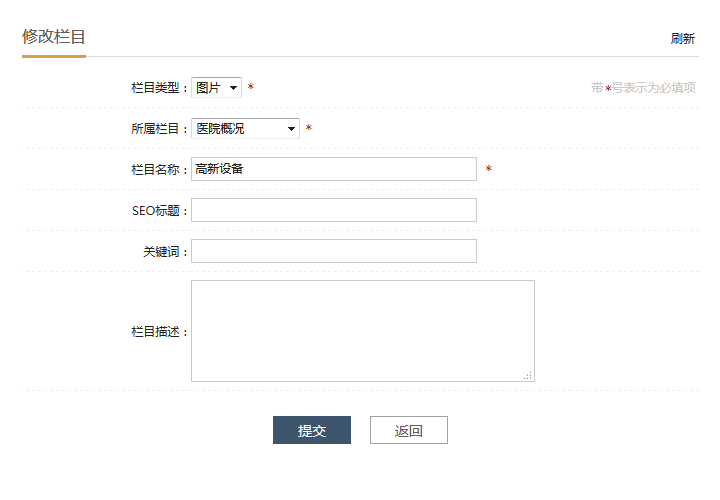720x500 pixels.
Task: Click the red asterisk next to 所属栏目 dropdown
Action: pos(309,129)
